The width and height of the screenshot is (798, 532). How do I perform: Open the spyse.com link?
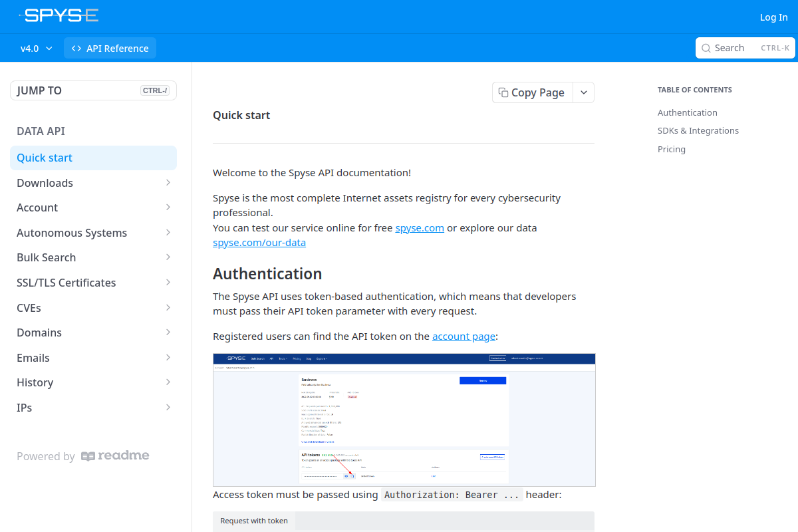(x=420, y=227)
